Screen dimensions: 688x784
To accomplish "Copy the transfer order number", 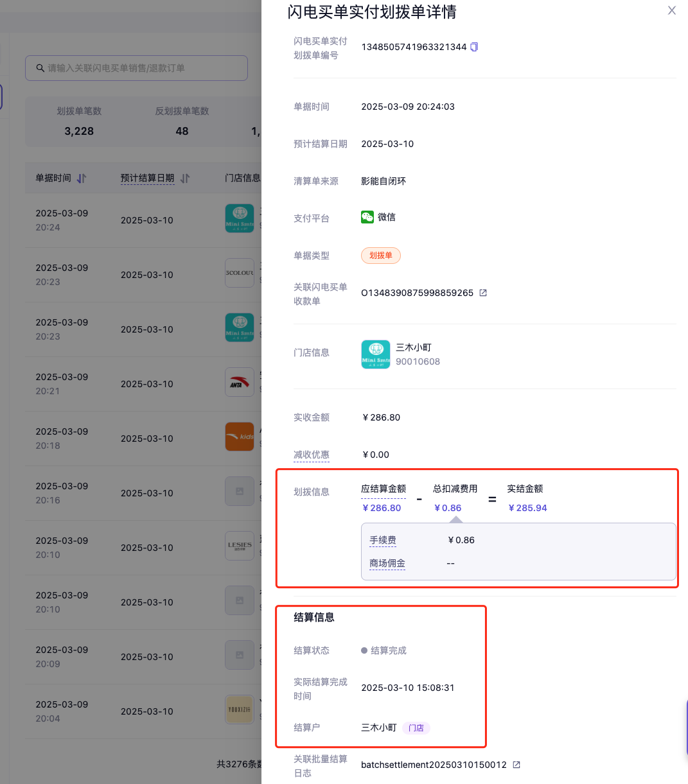I will (474, 47).
